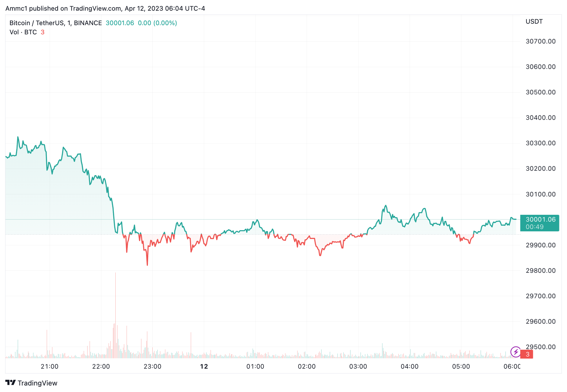Click the Vol · BTC indicator label
The height and width of the screenshot is (392, 567).
tap(23, 32)
